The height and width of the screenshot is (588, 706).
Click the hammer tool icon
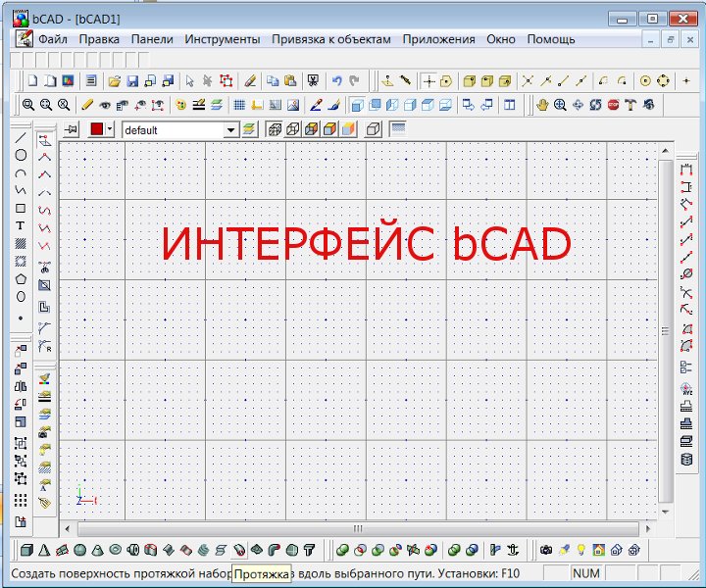click(630, 105)
